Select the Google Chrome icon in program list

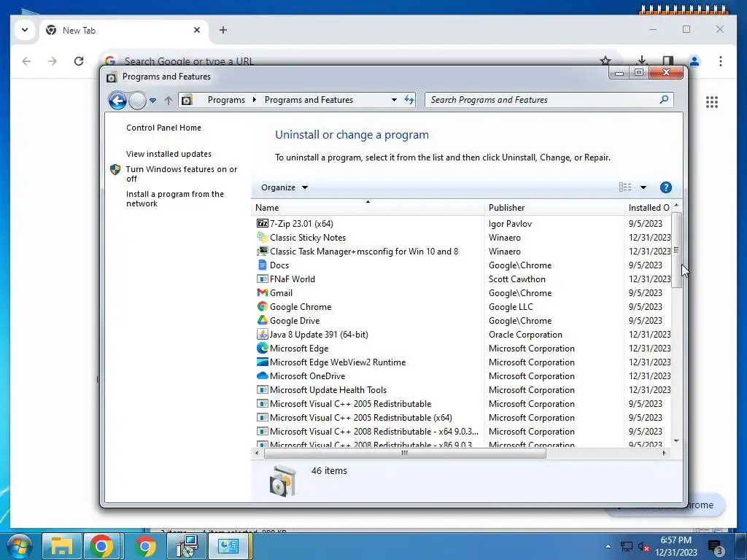263,306
